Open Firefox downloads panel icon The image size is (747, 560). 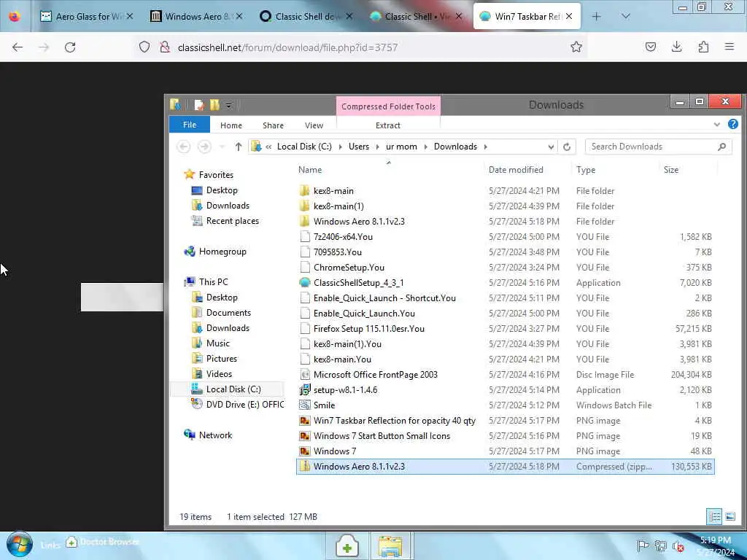tap(676, 47)
